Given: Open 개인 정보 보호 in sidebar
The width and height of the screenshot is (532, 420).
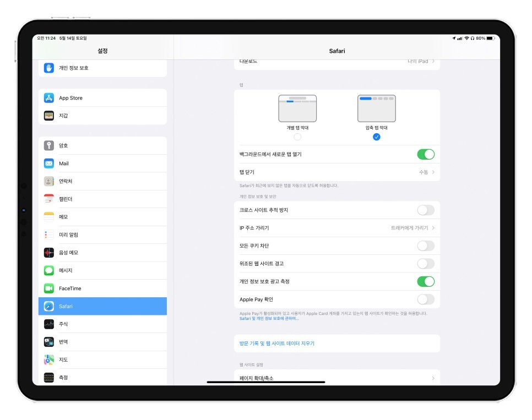Looking at the screenshot, I should point(102,68).
